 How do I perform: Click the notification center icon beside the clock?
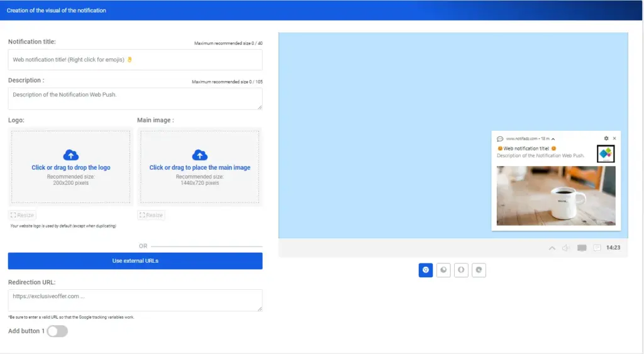pos(597,248)
